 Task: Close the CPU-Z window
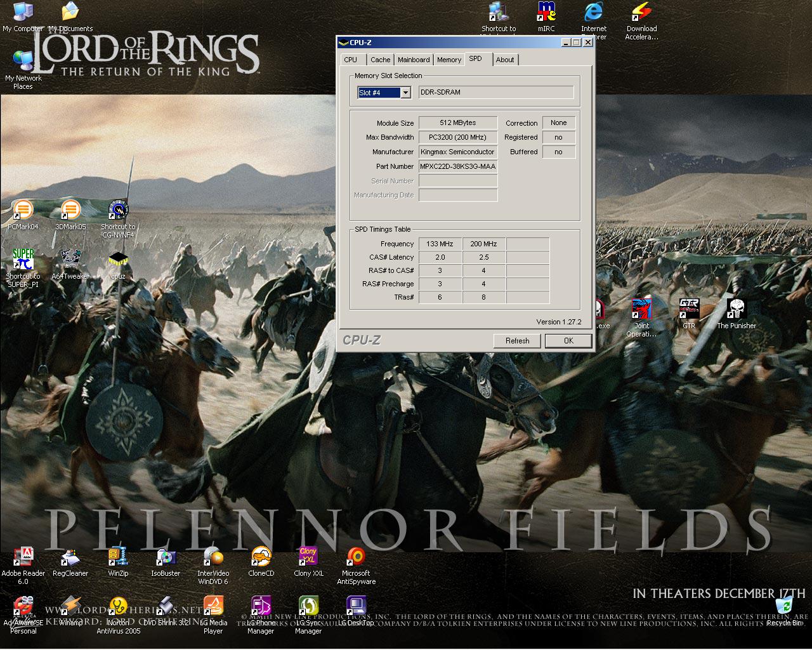point(587,43)
